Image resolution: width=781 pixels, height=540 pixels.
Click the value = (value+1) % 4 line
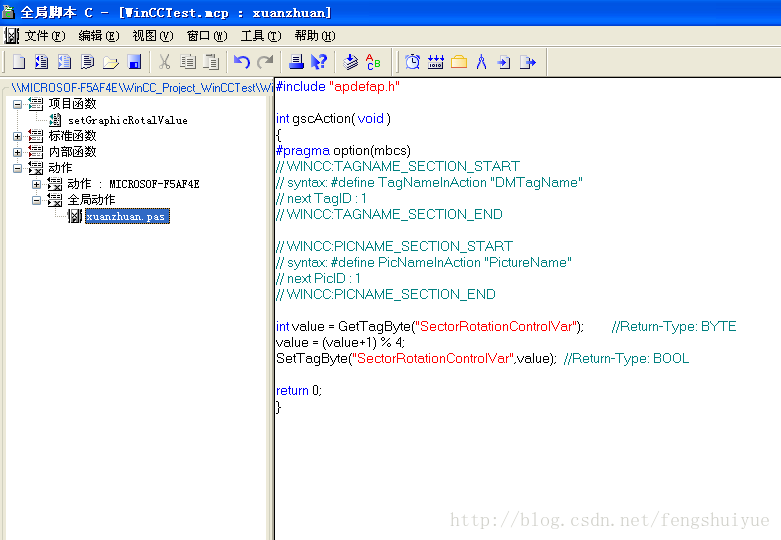(x=340, y=342)
